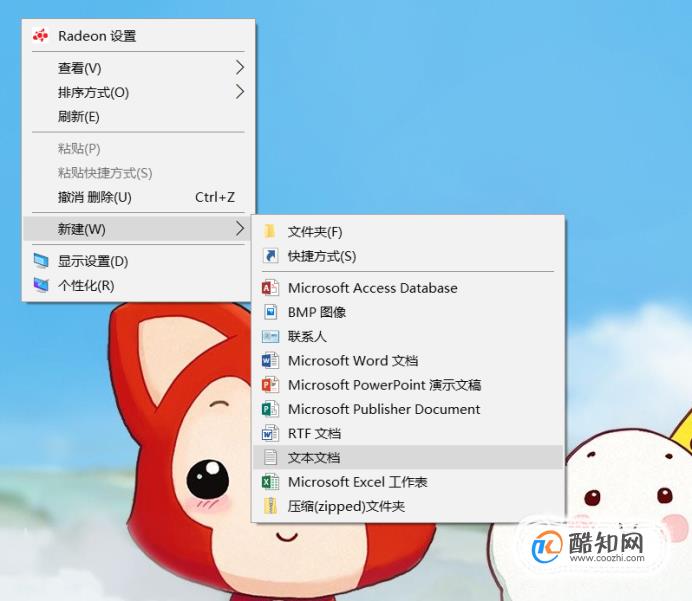Image resolution: width=692 pixels, height=601 pixels.
Task: Create new Microsoft Access Database
Action: [x=408, y=288]
